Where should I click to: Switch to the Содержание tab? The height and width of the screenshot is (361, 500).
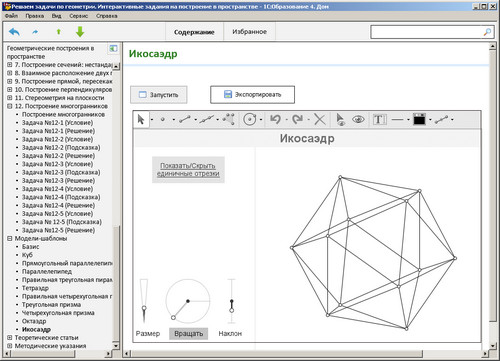tap(194, 32)
